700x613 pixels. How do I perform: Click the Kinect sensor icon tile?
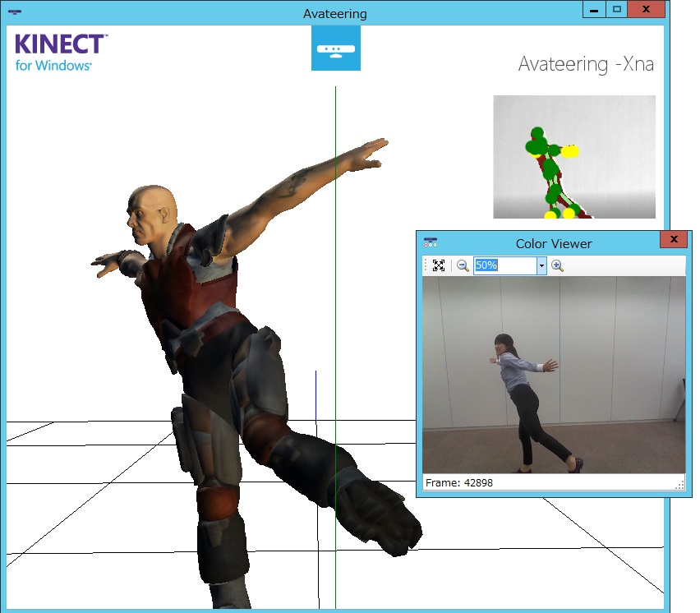point(336,48)
